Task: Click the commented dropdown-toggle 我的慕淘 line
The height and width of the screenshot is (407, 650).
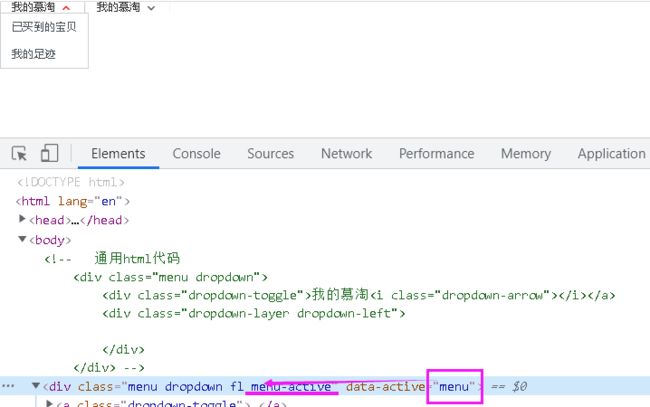Action: (x=359, y=295)
